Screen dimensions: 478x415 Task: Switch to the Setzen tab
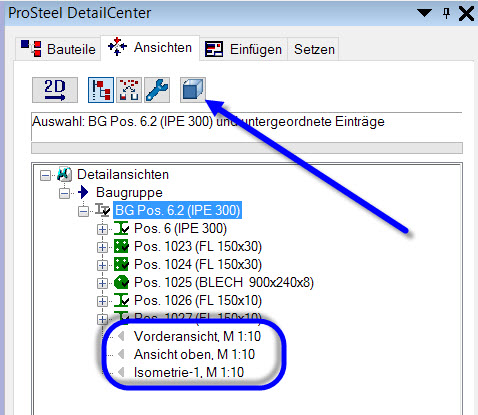point(314,49)
